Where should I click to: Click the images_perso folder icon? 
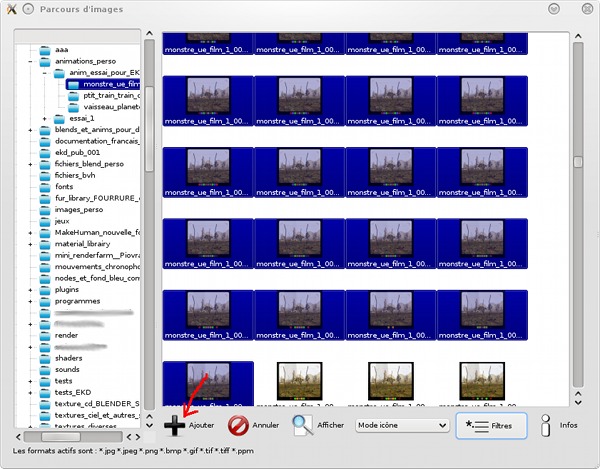[45, 210]
